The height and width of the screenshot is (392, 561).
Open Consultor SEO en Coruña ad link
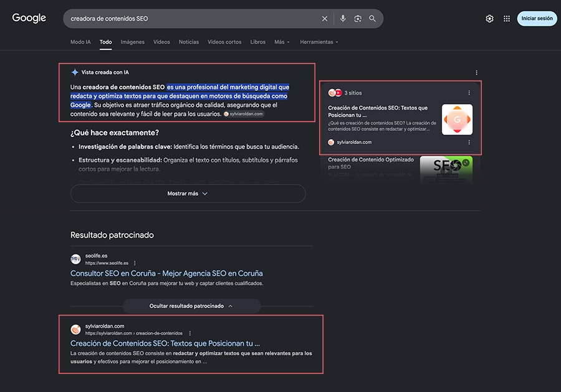[x=166, y=273]
